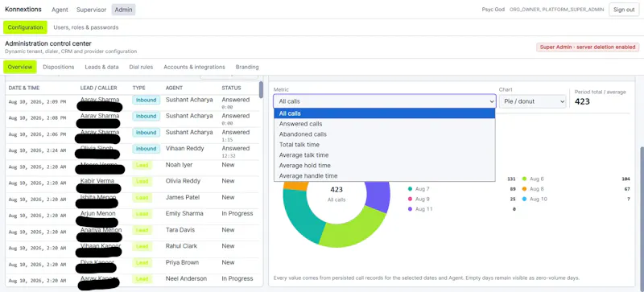The image size is (644, 292).
Task: Choose Total talk time metric option
Action: point(385,145)
